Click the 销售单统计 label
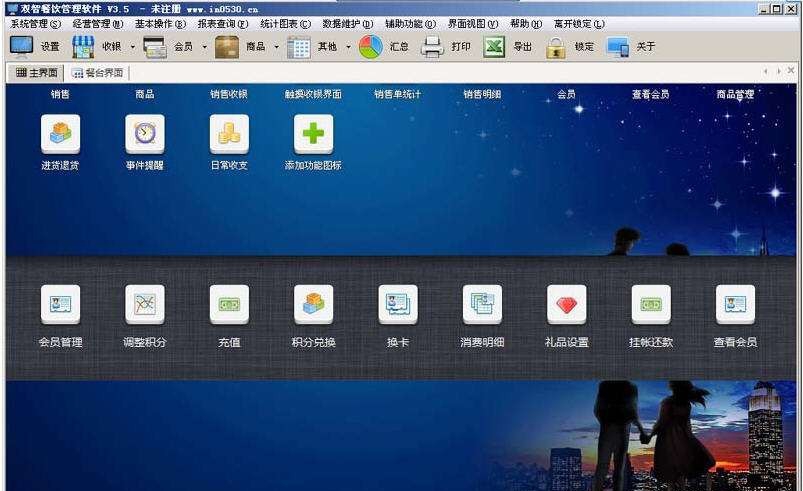 click(x=398, y=94)
